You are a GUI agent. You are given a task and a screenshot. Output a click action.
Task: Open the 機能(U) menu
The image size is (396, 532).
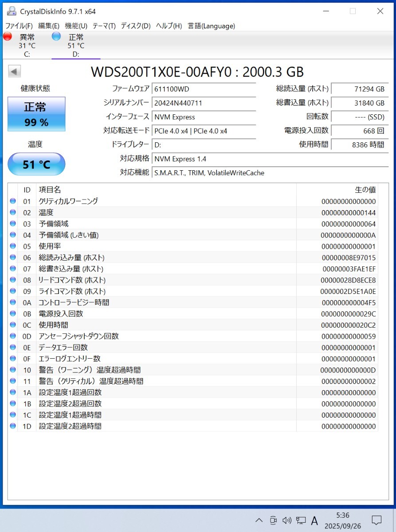coord(76,26)
